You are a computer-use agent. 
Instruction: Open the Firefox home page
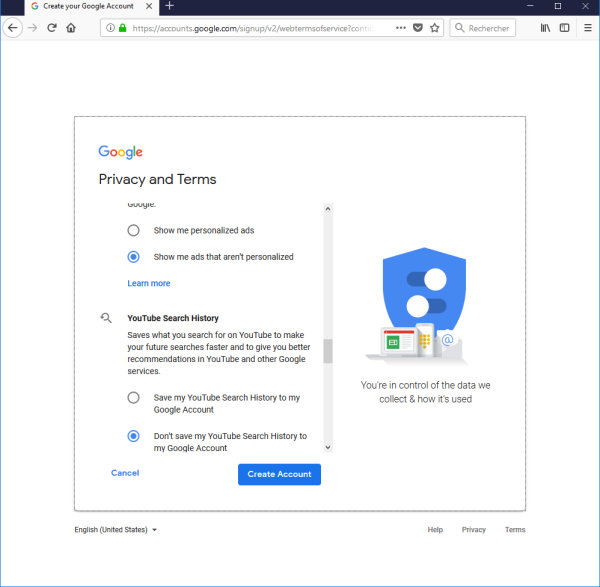71,28
